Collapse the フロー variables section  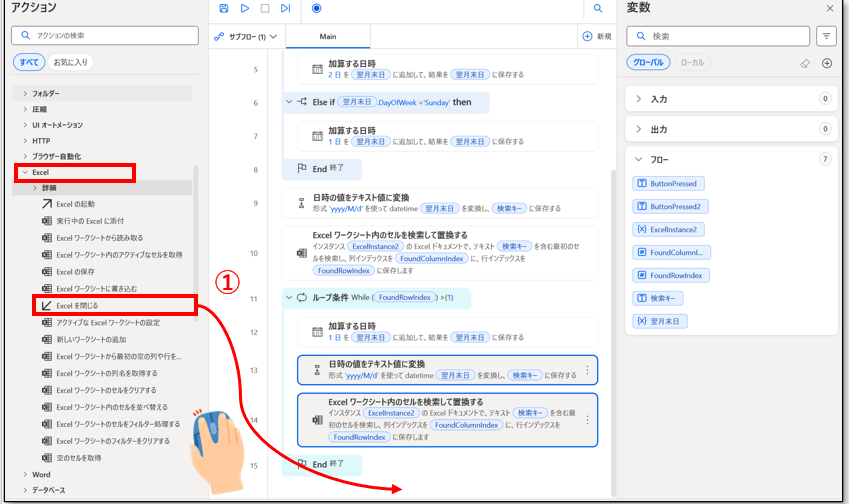639,159
